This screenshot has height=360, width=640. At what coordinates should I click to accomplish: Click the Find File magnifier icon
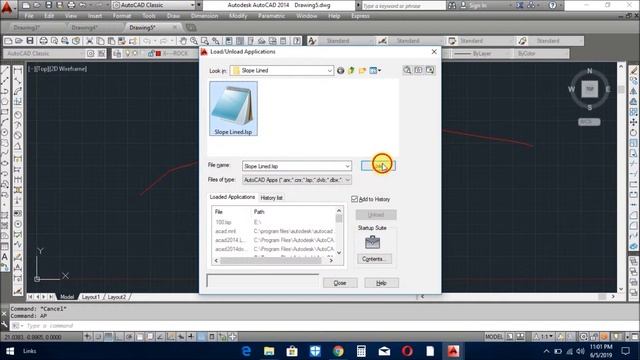[407, 70]
